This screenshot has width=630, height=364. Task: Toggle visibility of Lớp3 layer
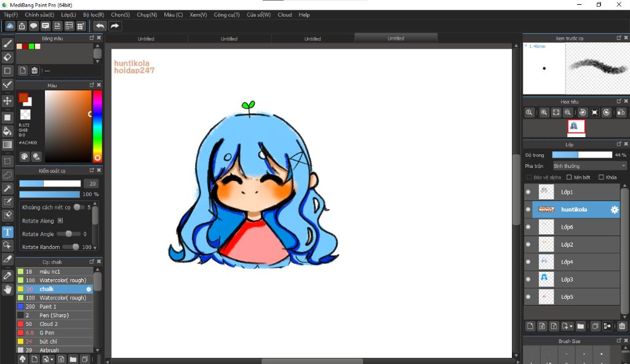coord(528,279)
